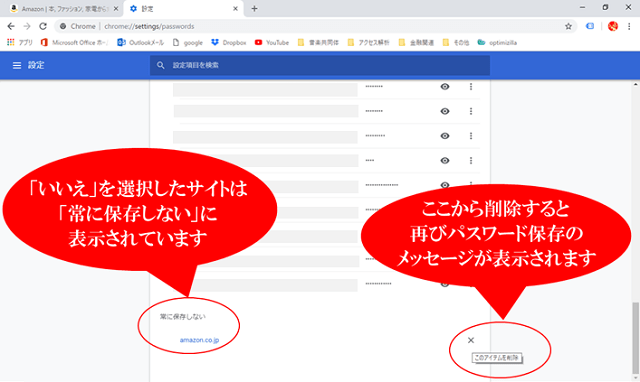
Task: Open the settings hamburger menu
Action: pos(17,65)
